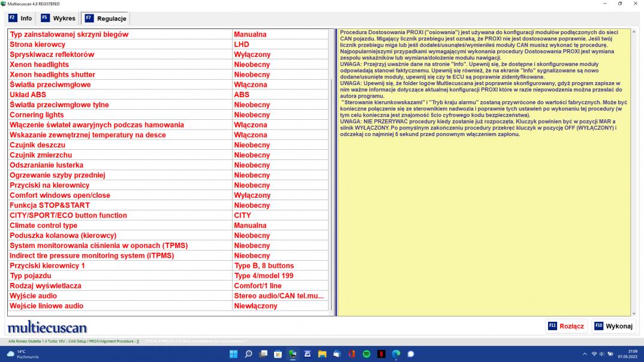Viewport: 644px width, 362px height.
Task: Select the 'Typ pojazdu' row
Action: pyautogui.click(x=168, y=276)
